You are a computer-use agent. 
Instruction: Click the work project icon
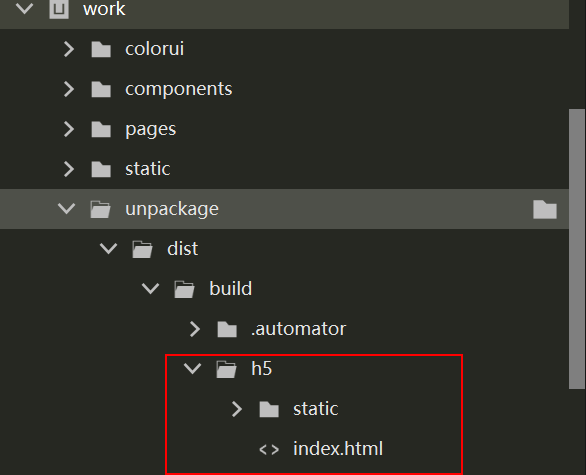coord(59,8)
